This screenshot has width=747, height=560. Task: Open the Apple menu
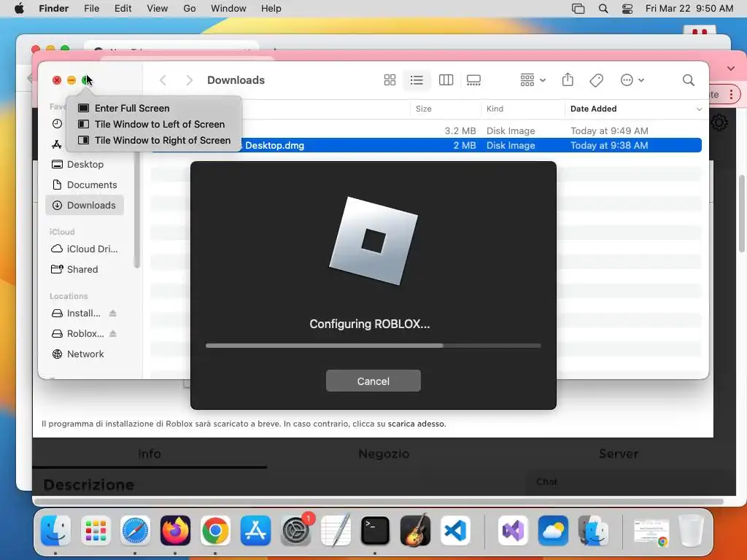point(19,9)
